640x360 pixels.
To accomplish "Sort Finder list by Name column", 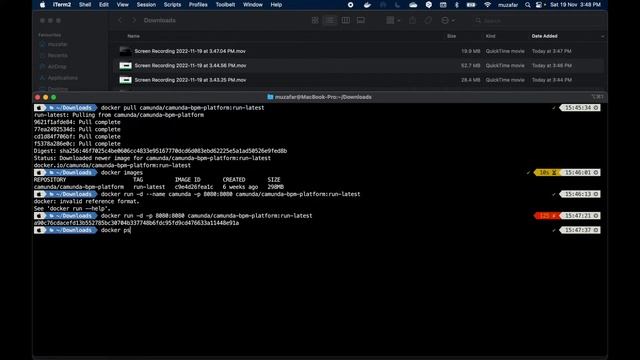I will [x=133, y=36].
